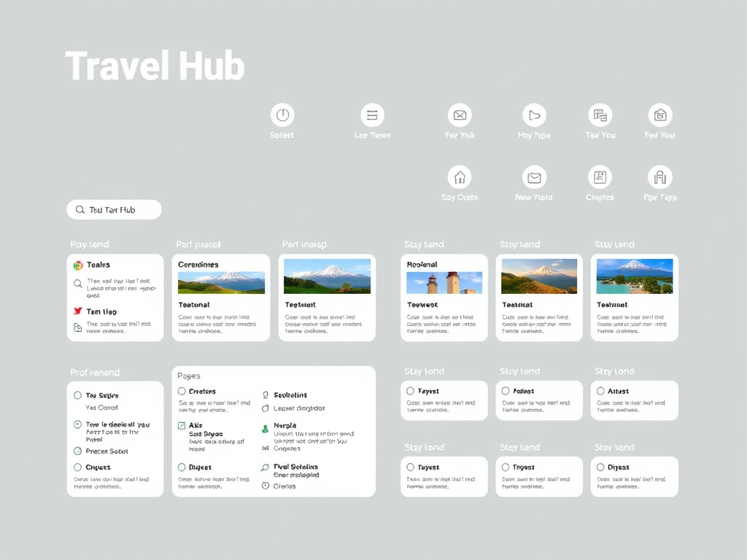Select the play-shaped Hay Type icon
747x560 pixels.
pos(534,115)
